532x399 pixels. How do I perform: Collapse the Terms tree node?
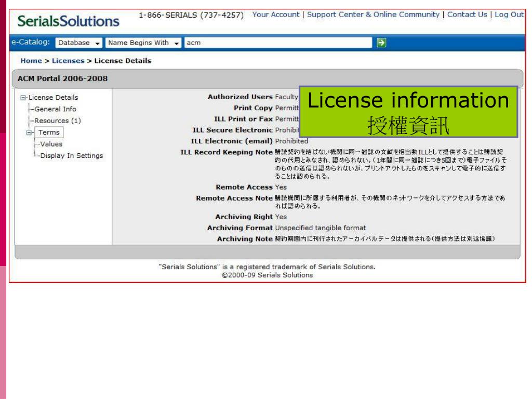click(x=29, y=132)
